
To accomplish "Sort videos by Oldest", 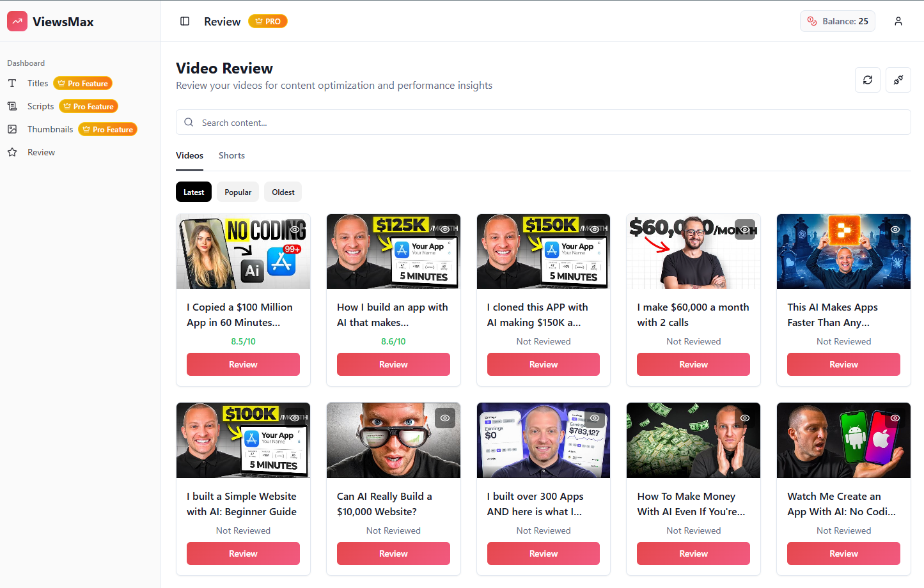I will [283, 192].
